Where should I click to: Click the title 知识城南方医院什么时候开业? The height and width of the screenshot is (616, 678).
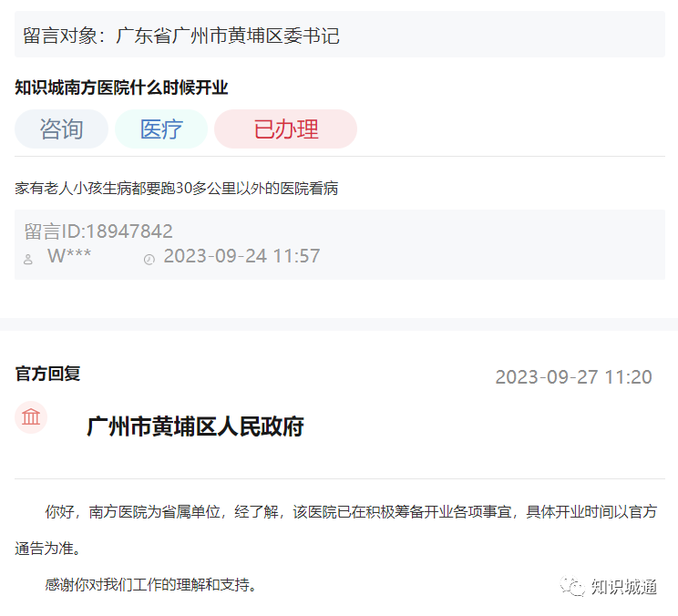[121, 87]
